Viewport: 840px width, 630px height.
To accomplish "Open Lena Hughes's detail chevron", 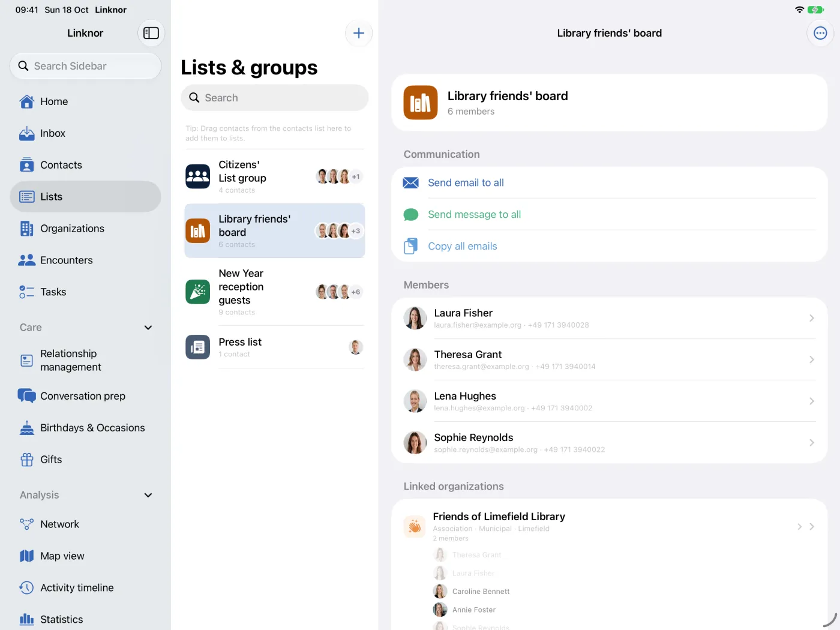I will coord(812,401).
